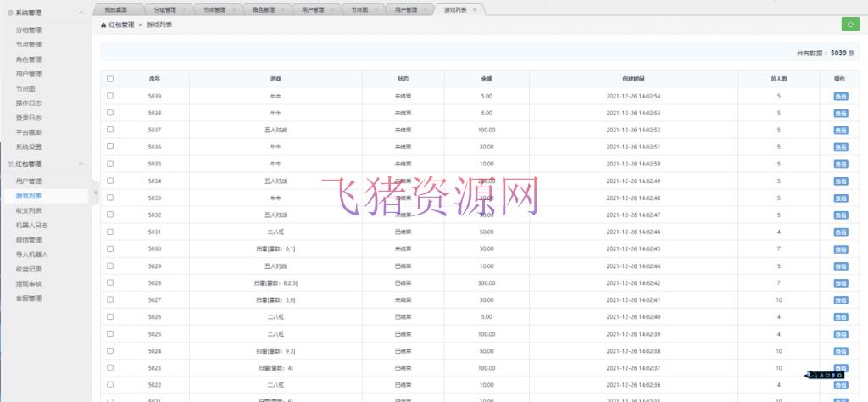
Task: Click the home icon in breadcrumb
Action: (103, 25)
